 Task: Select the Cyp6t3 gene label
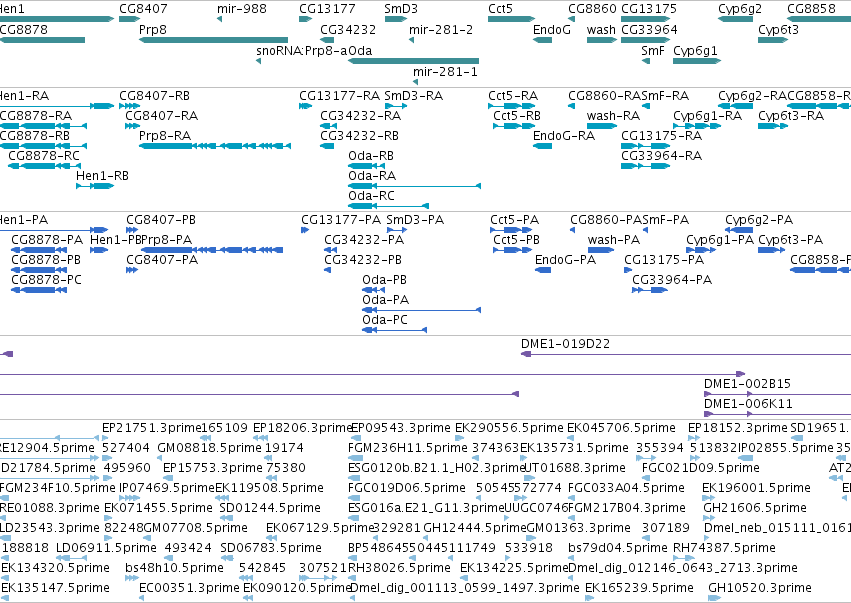coord(778,30)
